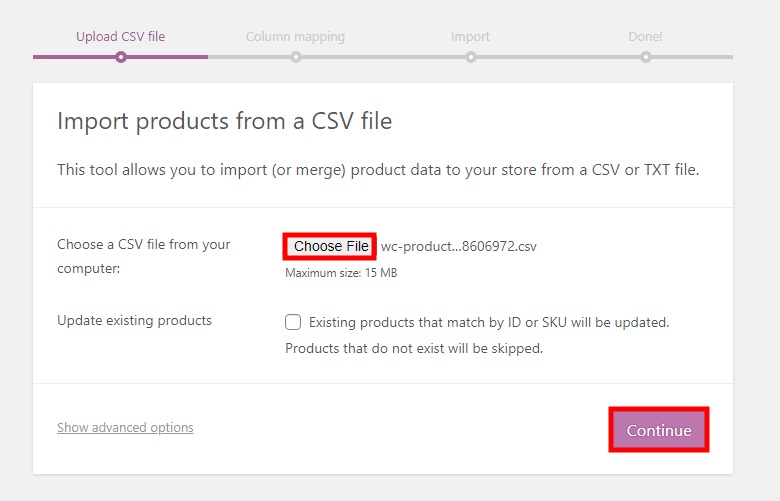Click the purple completed section of progress bar
The image size is (780, 501).
120,57
